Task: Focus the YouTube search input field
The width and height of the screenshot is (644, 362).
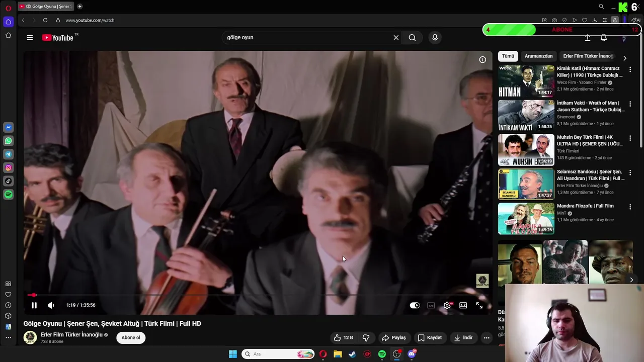Action: pyautogui.click(x=307, y=37)
